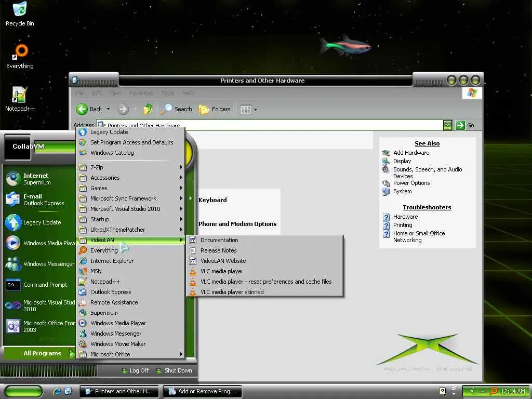This screenshot has height=399, width=532.
Task: Open the Views icon in toolbar
Action: (246, 110)
